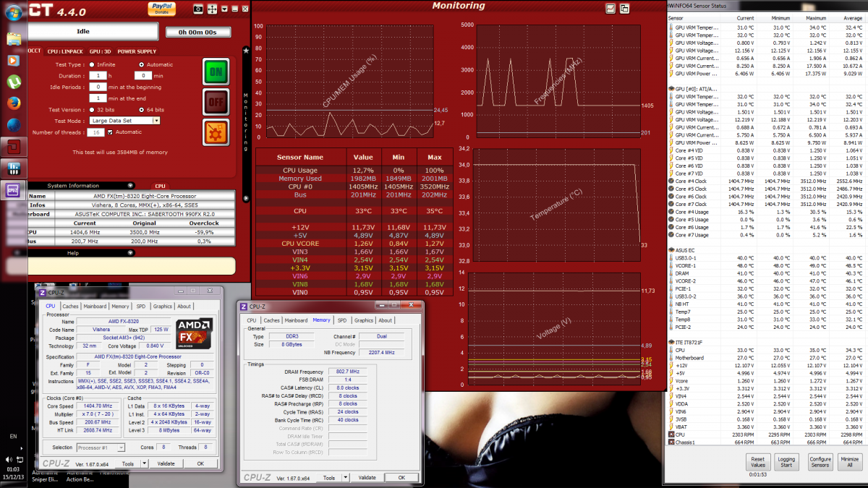
Task: Click Logging Start in HWiNFO
Action: pyautogui.click(x=786, y=462)
